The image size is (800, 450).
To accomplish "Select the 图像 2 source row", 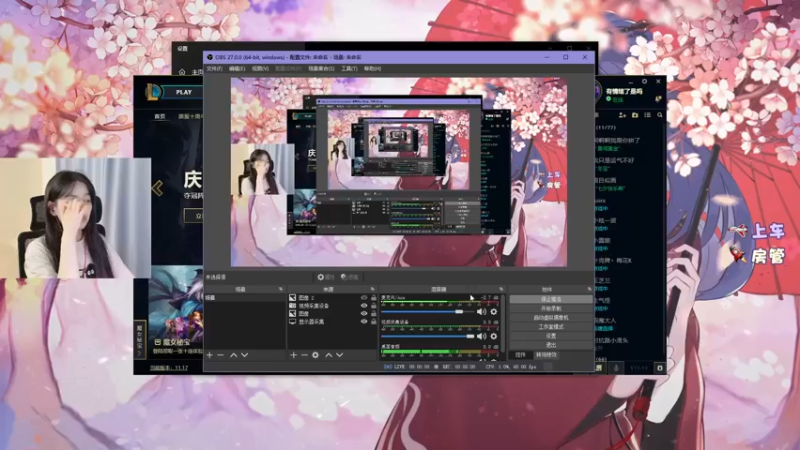I will pyautogui.click(x=333, y=297).
